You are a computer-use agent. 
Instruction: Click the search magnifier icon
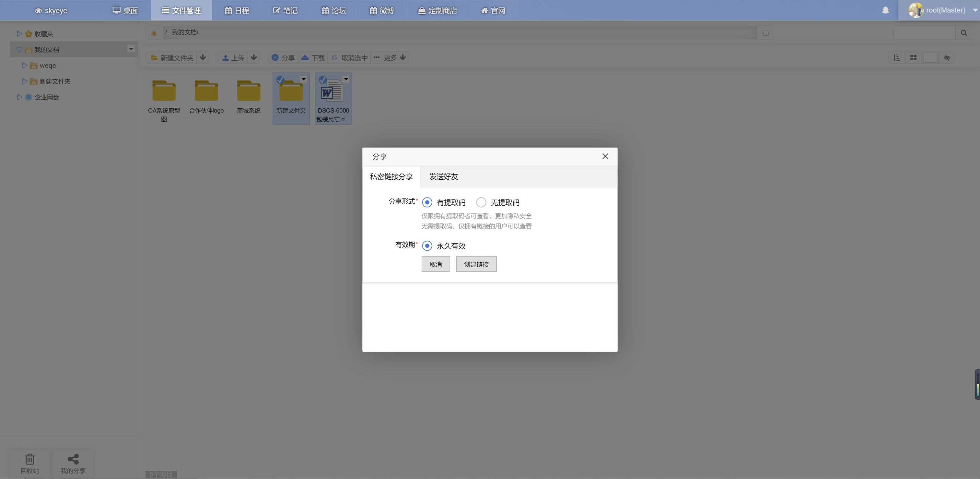(x=963, y=33)
